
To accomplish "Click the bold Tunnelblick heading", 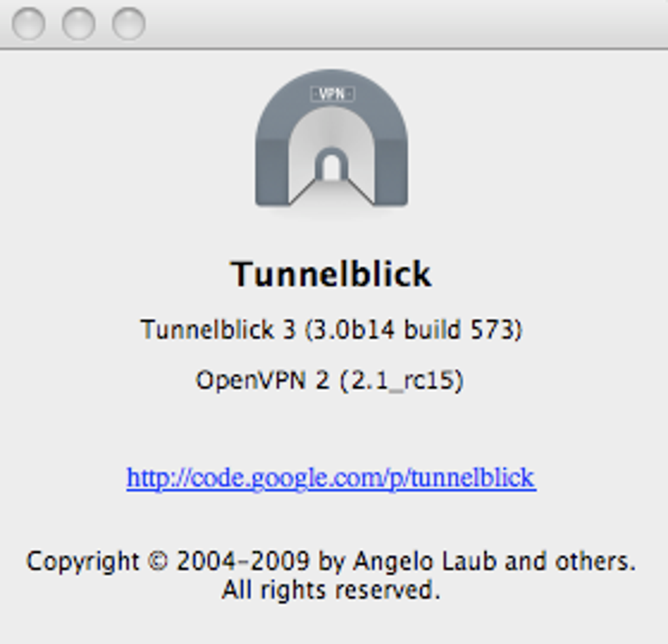I will pyautogui.click(x=331, y=274).
